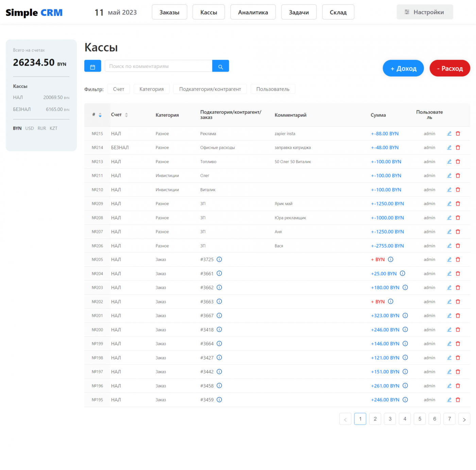Delete transaction №210 trash icon

point(458,190)
